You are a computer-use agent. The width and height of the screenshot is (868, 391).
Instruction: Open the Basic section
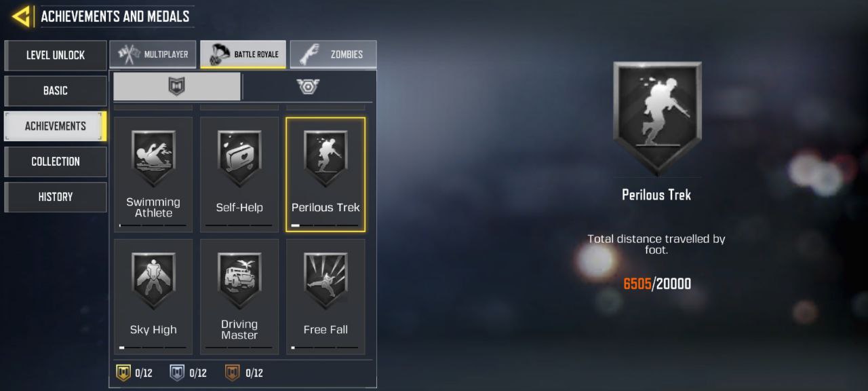point(56,90)
